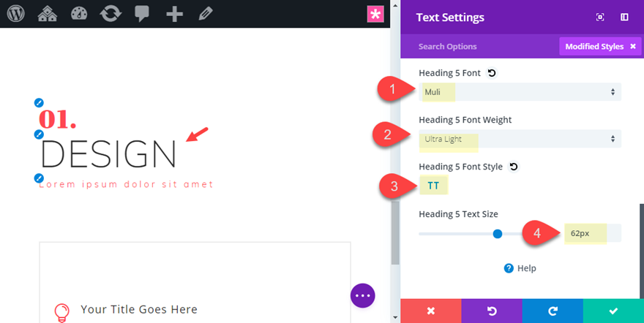Click the Heading 5 Text Size label
The width and height of the screenshot is (644, 323).
(458, 214)
